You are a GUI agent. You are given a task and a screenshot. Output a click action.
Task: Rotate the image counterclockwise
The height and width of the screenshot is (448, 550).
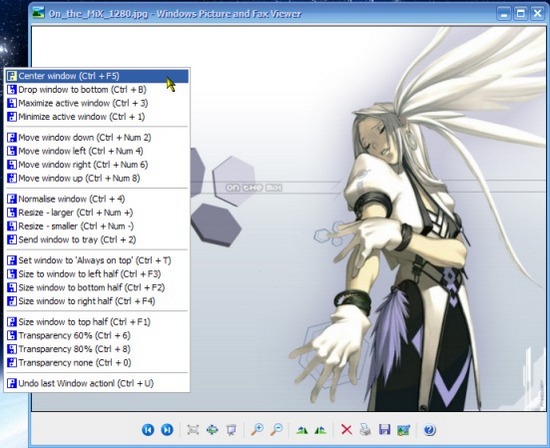[321, 430]
